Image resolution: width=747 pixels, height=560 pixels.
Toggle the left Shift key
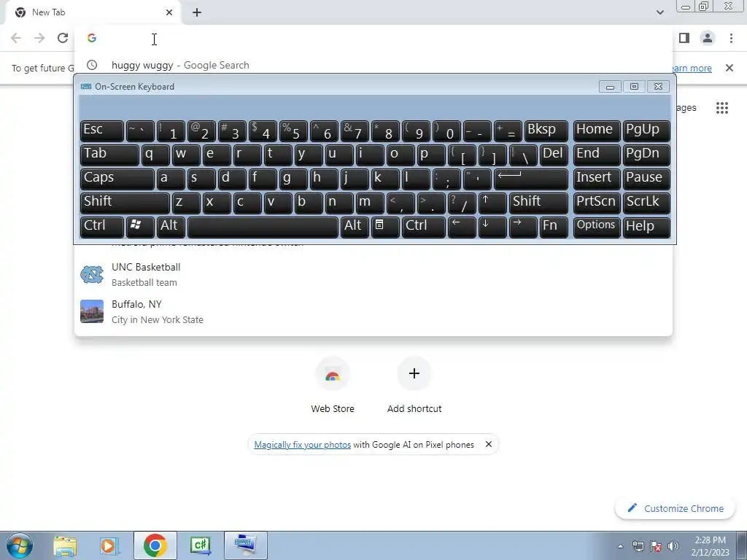click(x=125, y=203)
